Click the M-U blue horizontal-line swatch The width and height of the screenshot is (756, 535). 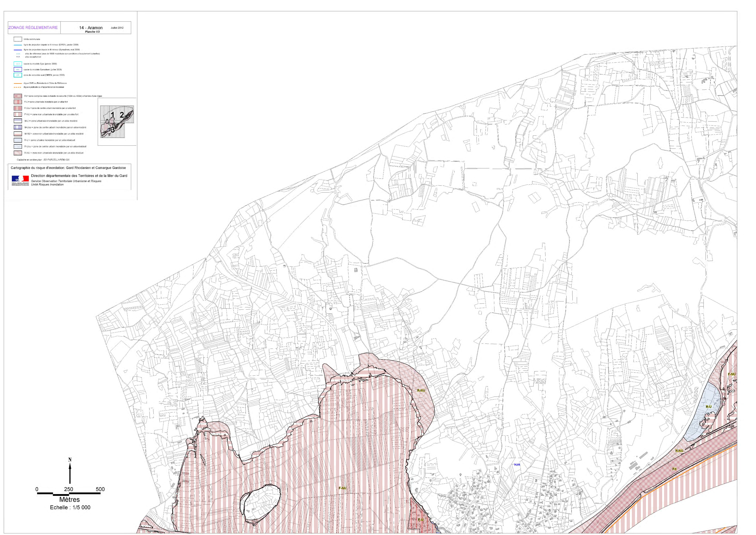tap(18, 121)
